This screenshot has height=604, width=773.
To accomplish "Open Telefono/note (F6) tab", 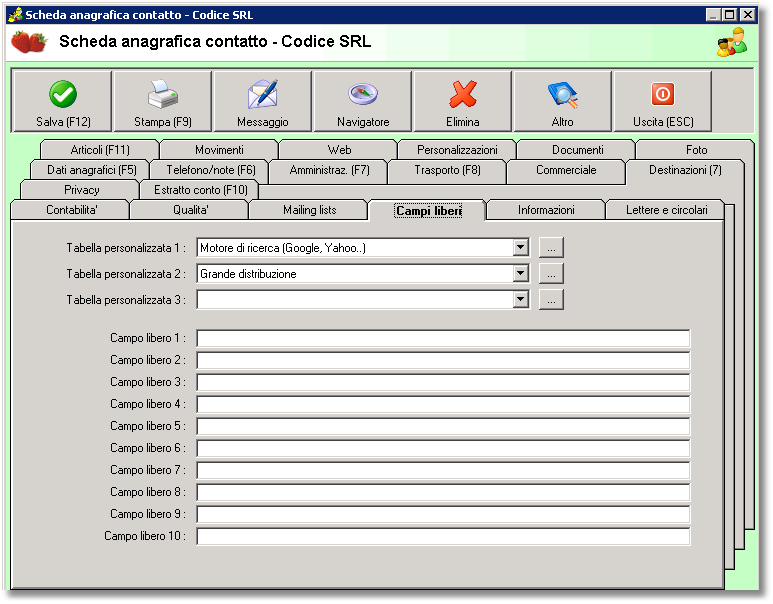I will (211, 170).
